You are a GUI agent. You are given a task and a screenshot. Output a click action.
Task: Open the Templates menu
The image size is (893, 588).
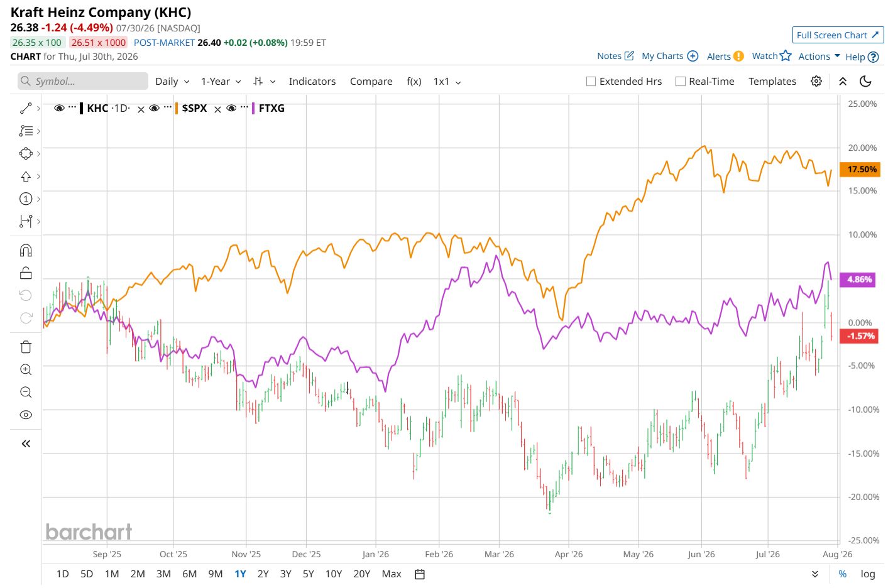point(772,82)
